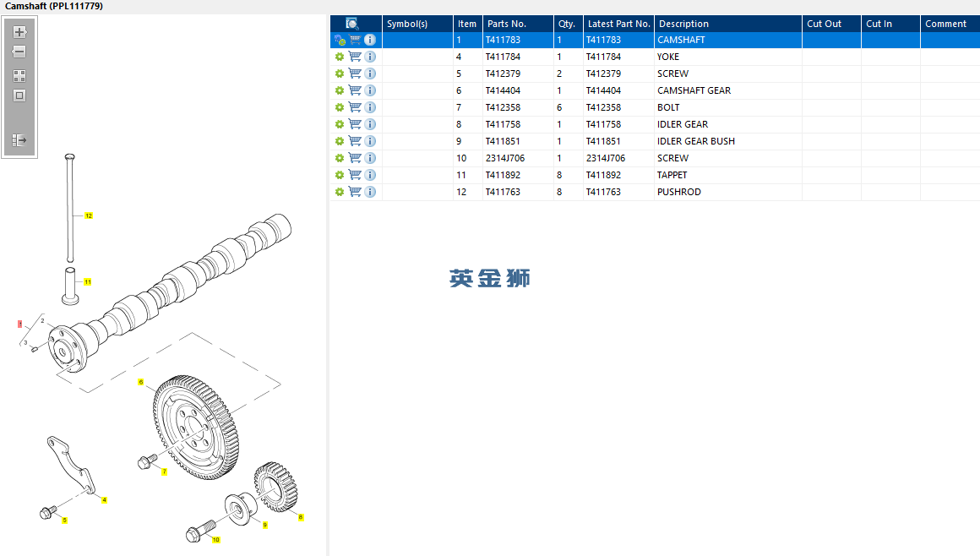Click the Latest Part No. column header
The height and width of the screenshot is (556, 980).
(x=618, y=24)
